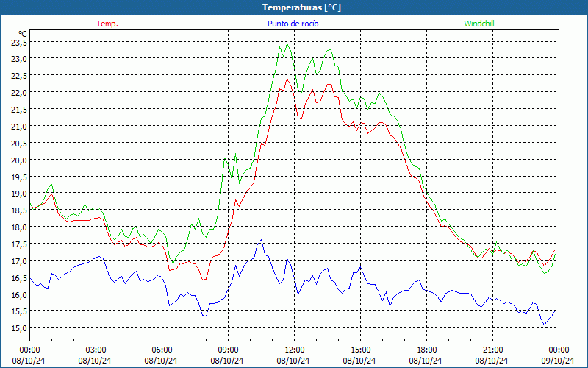This screenshot has height=368, width=588.
Task: Click the '23,0' y-axis value
Action: (x=19, y=59)
